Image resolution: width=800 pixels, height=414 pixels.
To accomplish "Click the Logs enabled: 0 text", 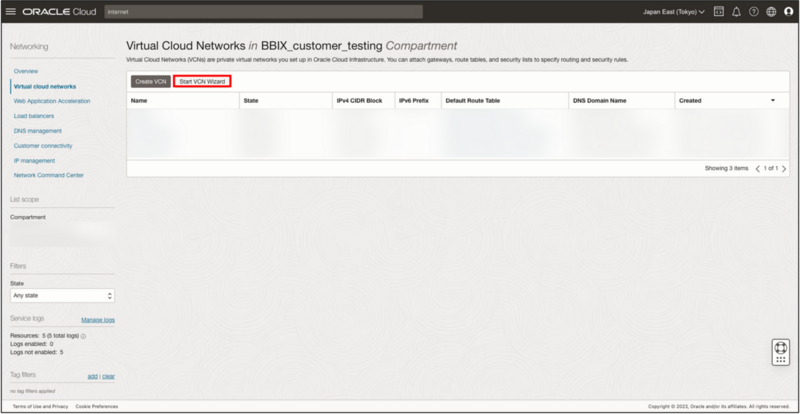I will pos(32,345).
